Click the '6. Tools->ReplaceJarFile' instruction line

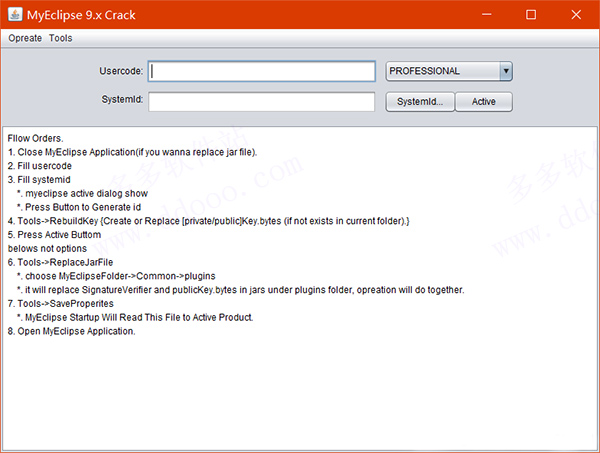tap(60, 262)
